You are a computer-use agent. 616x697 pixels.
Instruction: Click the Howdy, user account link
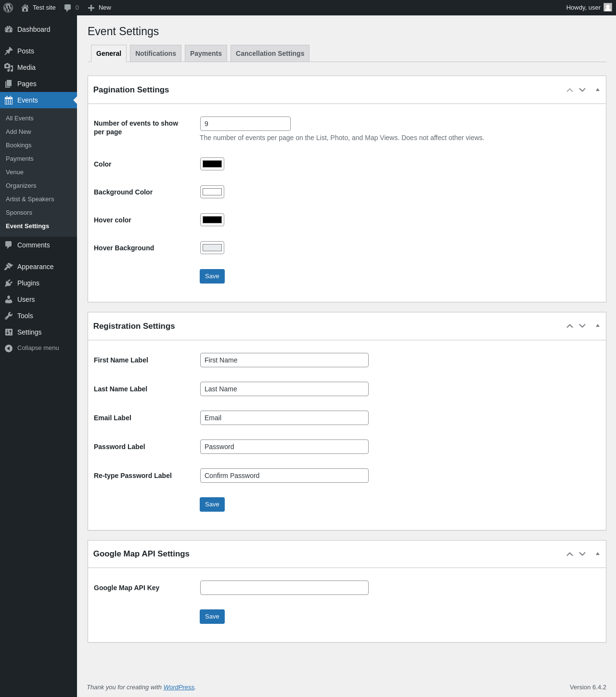click(x=583, y=8)
